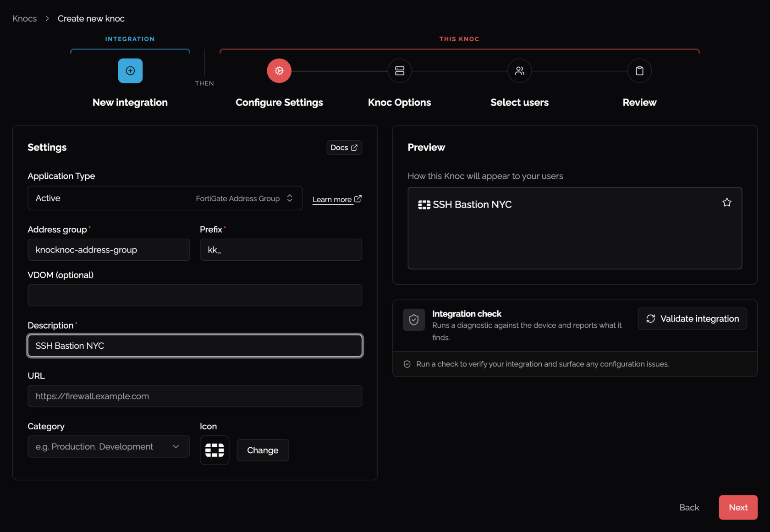Click the Description field with SSH Bastion NYC
Viewport: 770px width, 532px height.
[195, 346]
